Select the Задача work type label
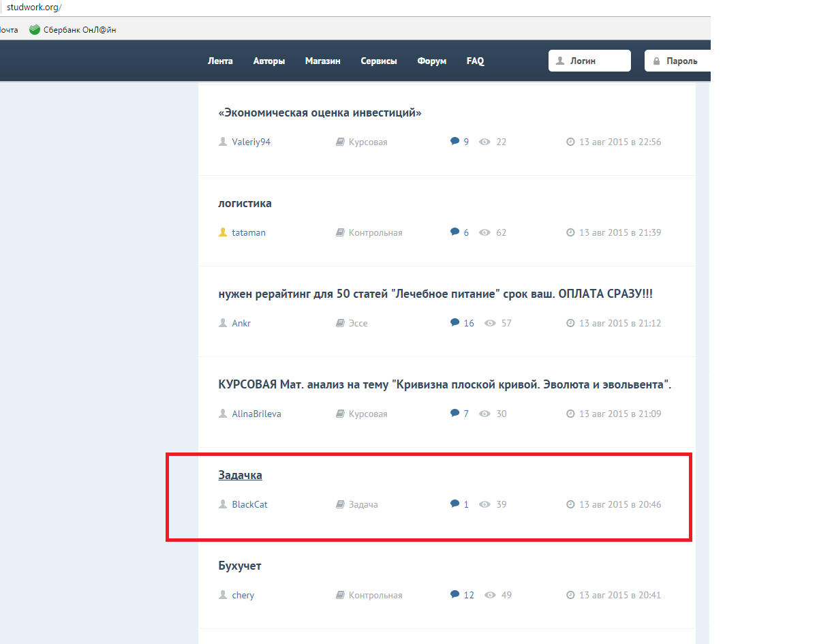 [363, 504]
